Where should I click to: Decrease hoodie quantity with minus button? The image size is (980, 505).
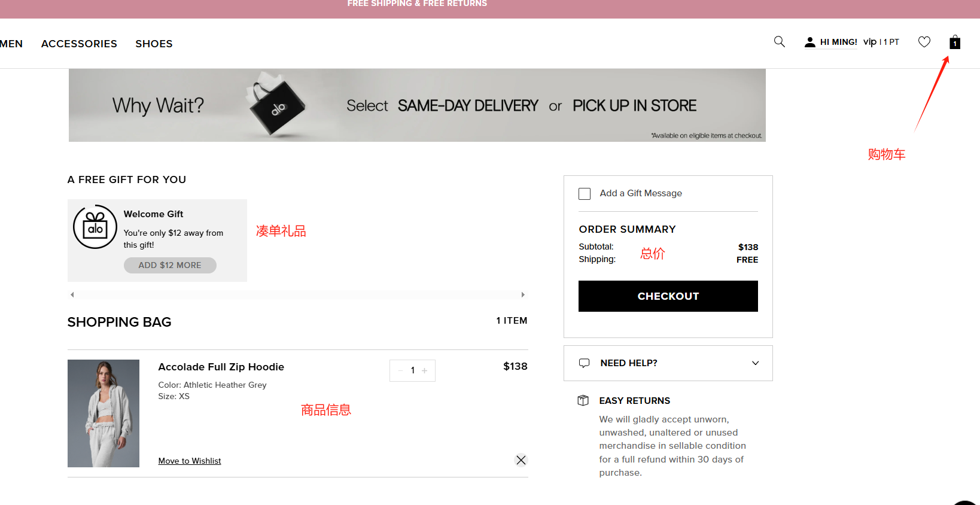point(400,370)
